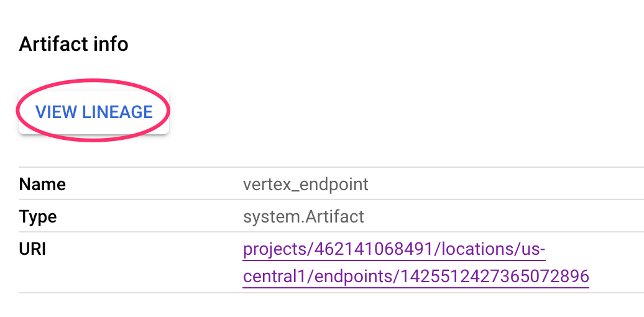Click the Artifact info heading
Viewport: 644px width, 317px height.
coord(73,44)
